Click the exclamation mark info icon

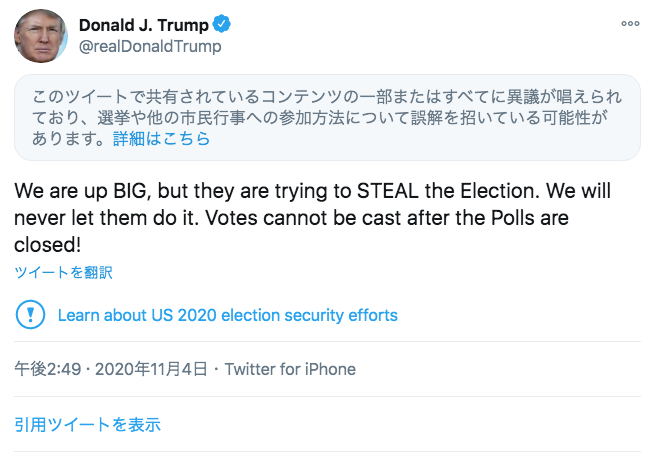(30, 315)
